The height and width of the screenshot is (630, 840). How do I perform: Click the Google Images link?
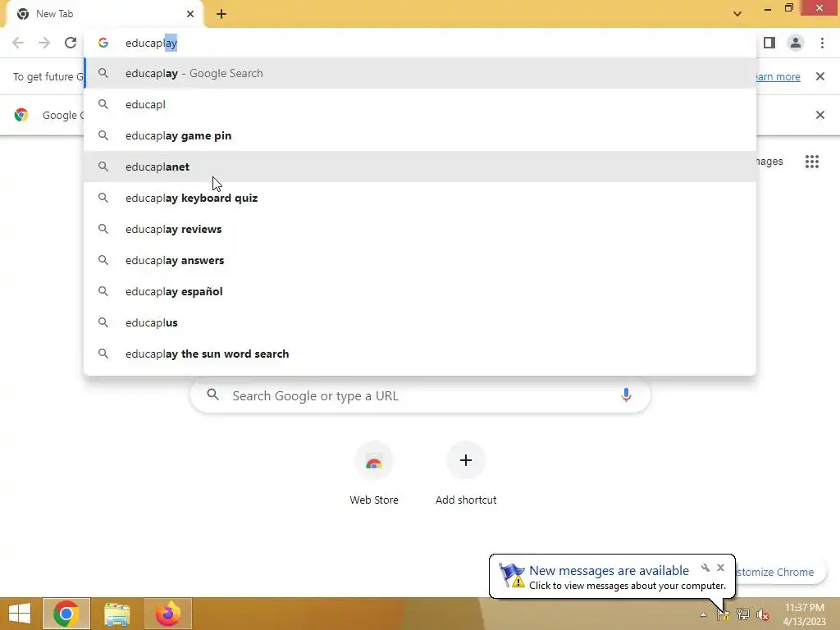pos(770,162)
